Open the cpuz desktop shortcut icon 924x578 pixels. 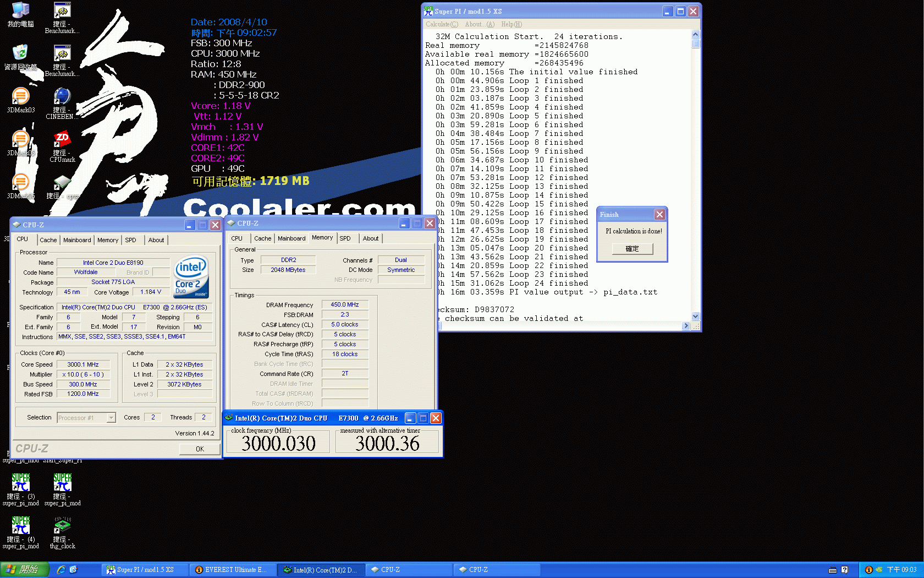tap(62, 186)
